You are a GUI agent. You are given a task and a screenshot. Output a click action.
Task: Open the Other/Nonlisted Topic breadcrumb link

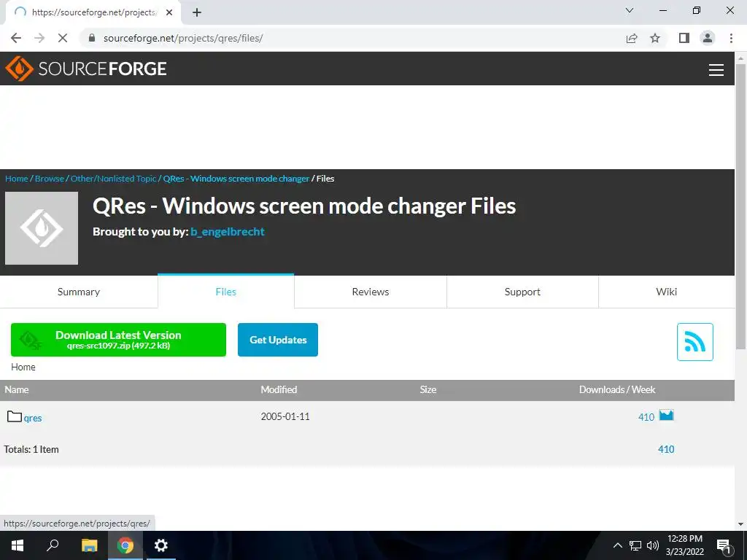[x=113, y=179]
